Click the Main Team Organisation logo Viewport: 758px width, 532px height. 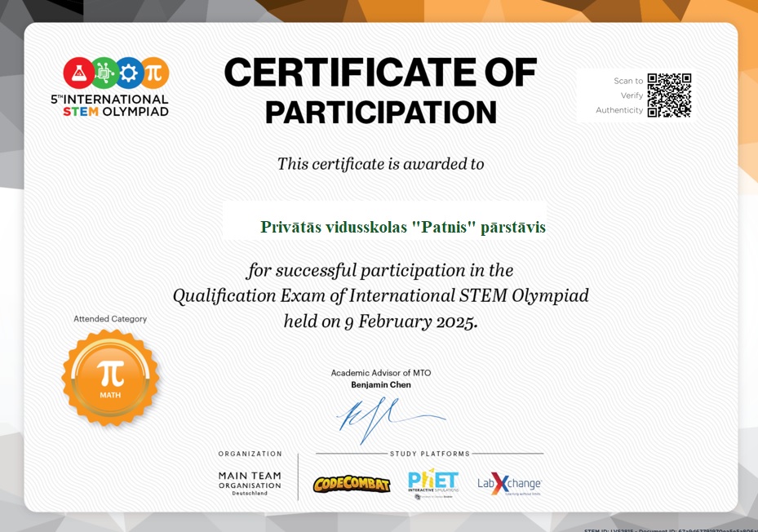250,483
